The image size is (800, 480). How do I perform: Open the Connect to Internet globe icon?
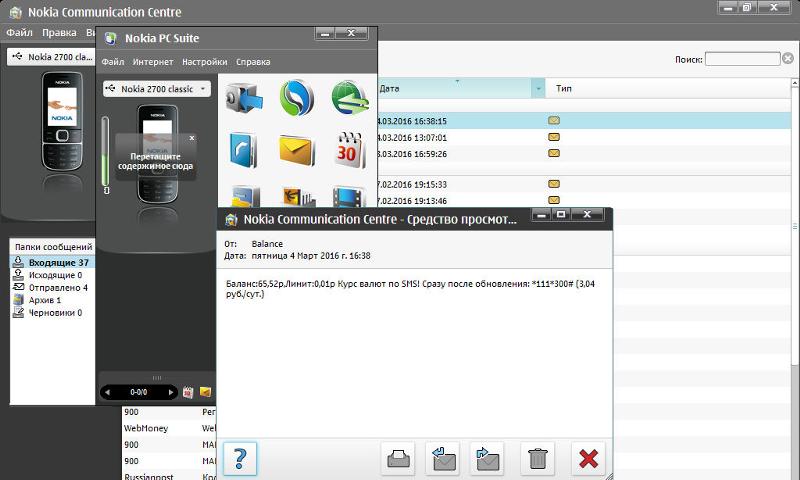(350, 98)
